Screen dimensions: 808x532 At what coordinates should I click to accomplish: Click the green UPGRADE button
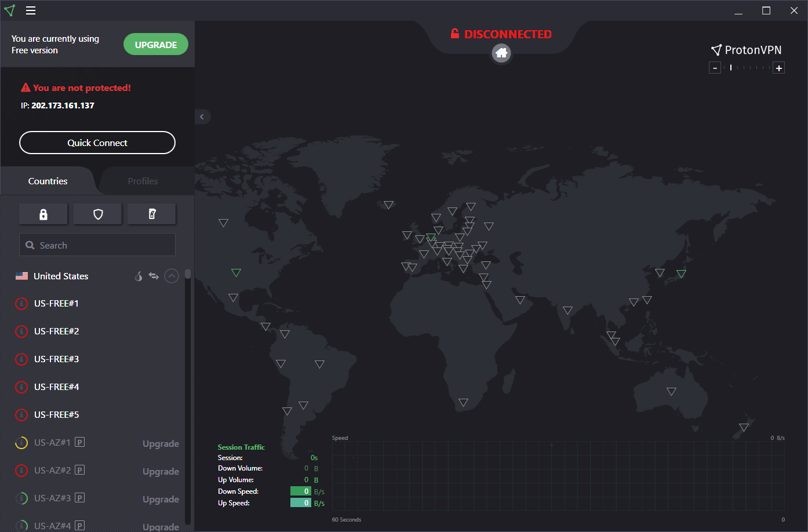pos(155,45)
